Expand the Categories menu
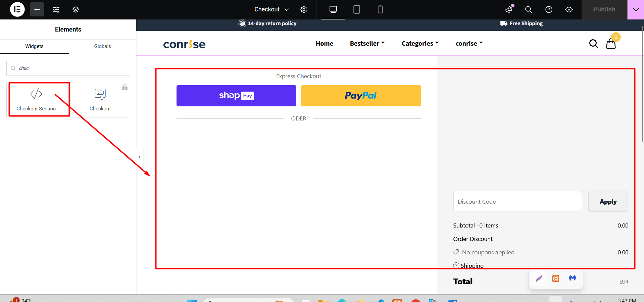Image resolution: width=644 pixels, height=302 pixels. pos(420,43)
